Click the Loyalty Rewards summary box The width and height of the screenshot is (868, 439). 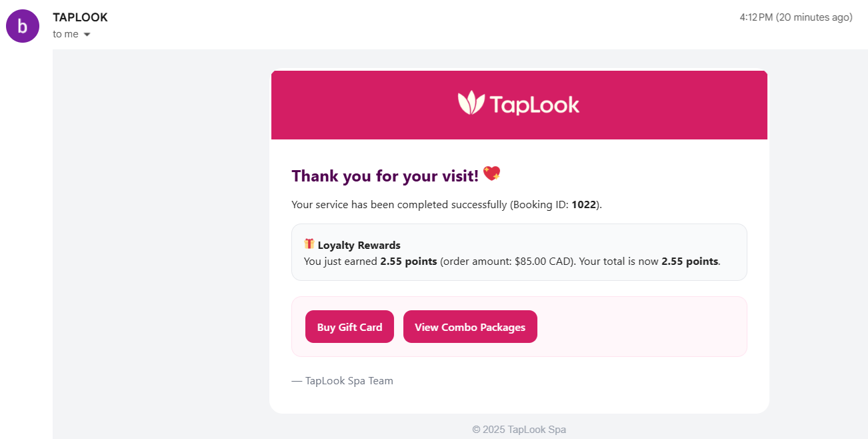click(x=519, y=252)
